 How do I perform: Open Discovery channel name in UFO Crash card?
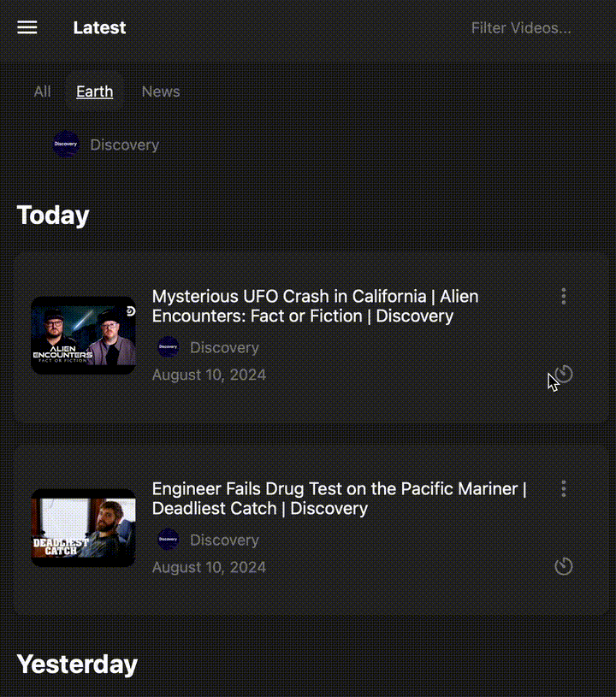(x=224, y=347)
